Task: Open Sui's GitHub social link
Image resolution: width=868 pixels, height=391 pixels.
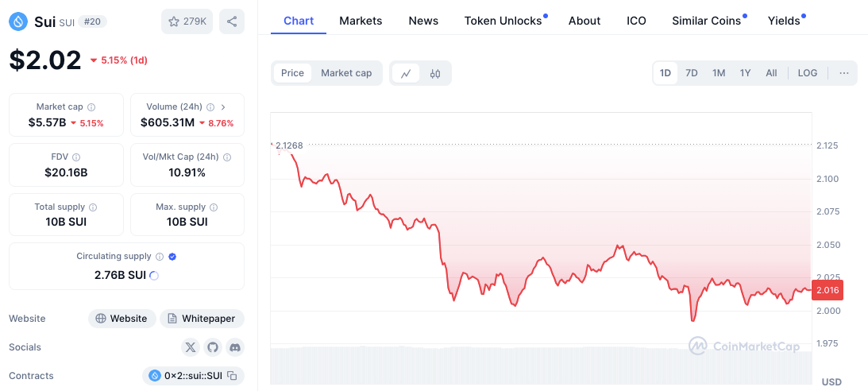Action: [x=213, y=347]
